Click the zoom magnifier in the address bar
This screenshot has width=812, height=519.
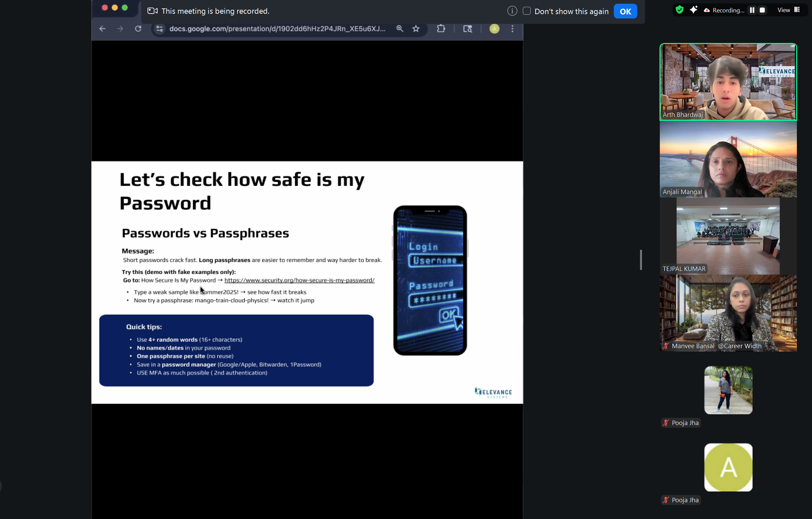click(x=399, y=29)
